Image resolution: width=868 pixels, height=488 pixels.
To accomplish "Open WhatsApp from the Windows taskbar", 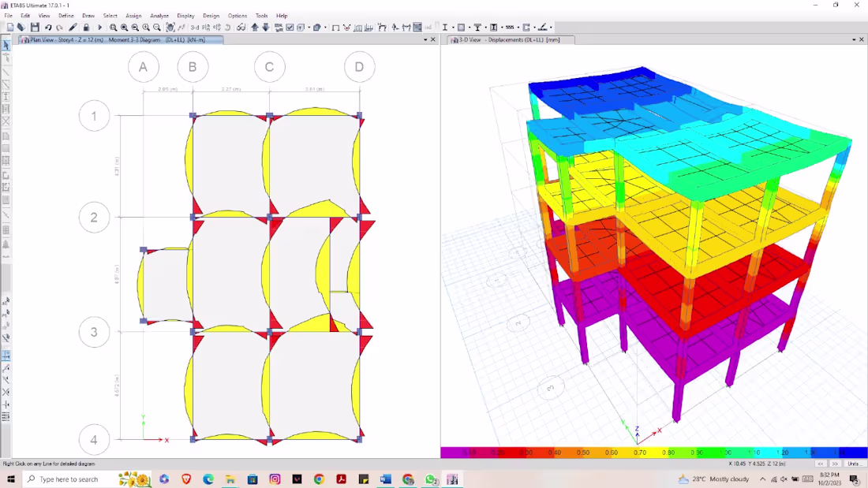I will click(x=431, y=479).
